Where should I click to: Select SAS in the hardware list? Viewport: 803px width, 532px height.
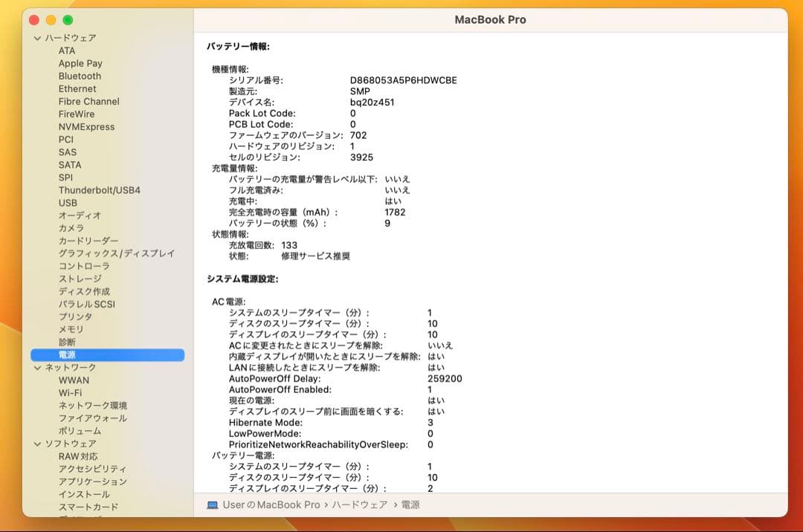[68, 152]
